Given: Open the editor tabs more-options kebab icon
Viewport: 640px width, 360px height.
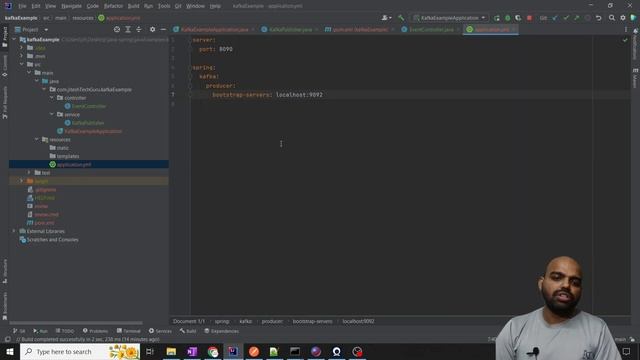Looking at the screenshot, I should 626,29.
